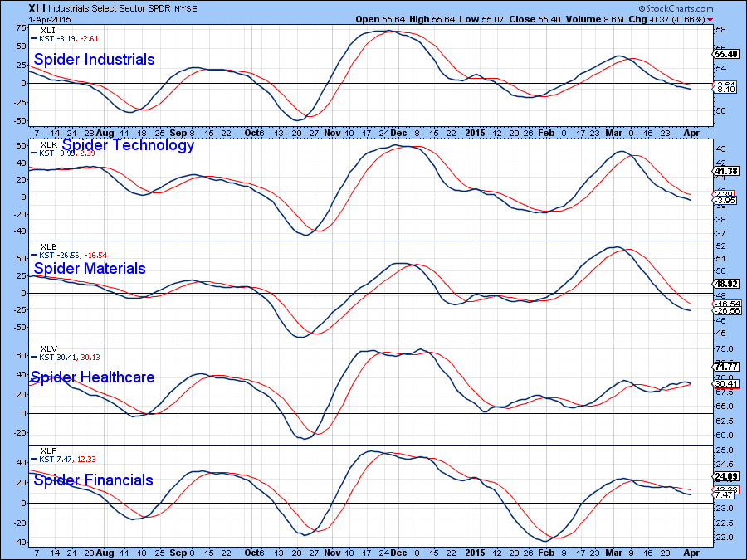This screenshot has height=560, width=747.
Task: Click the -8.19 KST tag on right axis
Action: (725, 89)
